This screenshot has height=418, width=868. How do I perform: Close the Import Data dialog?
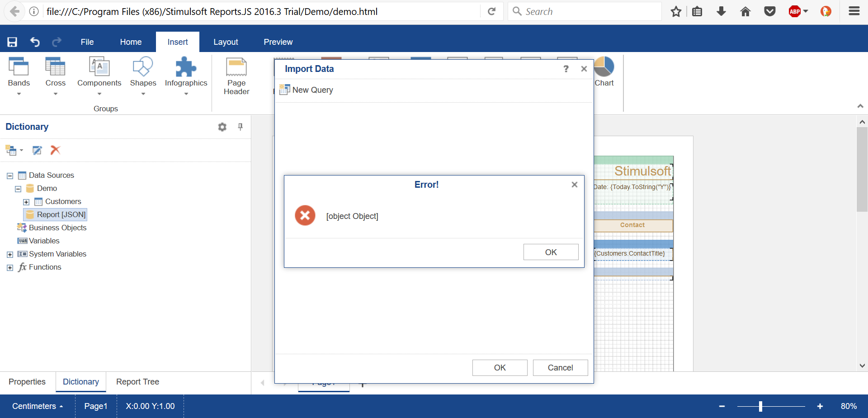tap(584, 69)
